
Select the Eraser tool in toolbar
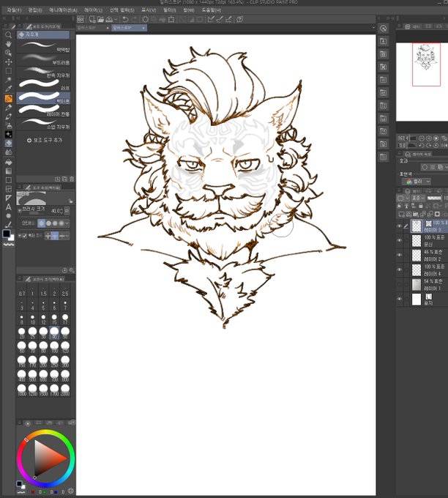9,144
